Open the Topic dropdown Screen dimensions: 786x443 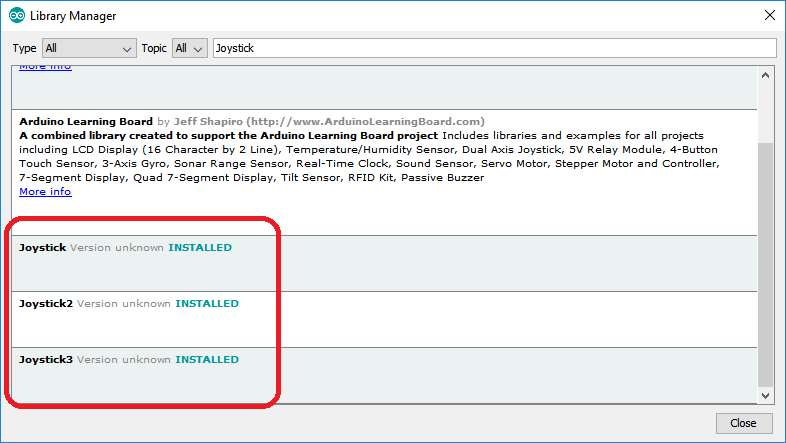click(x=189, y=48)
